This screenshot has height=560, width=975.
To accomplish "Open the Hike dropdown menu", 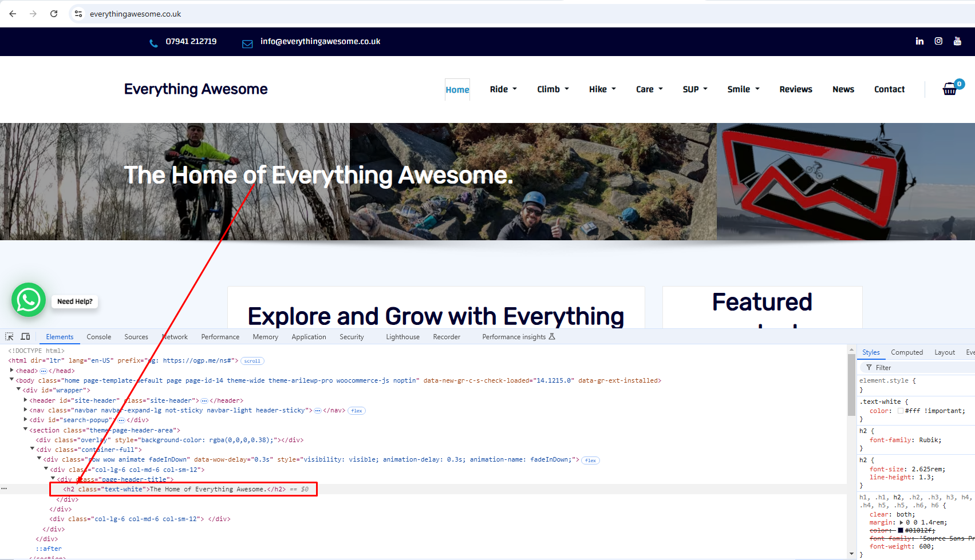I will tap(602, 89).
